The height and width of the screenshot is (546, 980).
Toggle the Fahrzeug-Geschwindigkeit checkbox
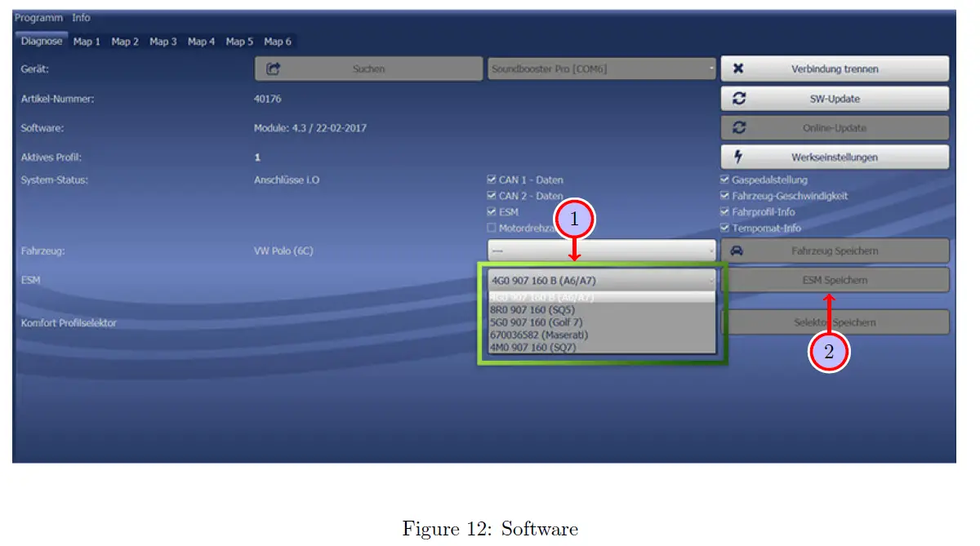[724, 196]
